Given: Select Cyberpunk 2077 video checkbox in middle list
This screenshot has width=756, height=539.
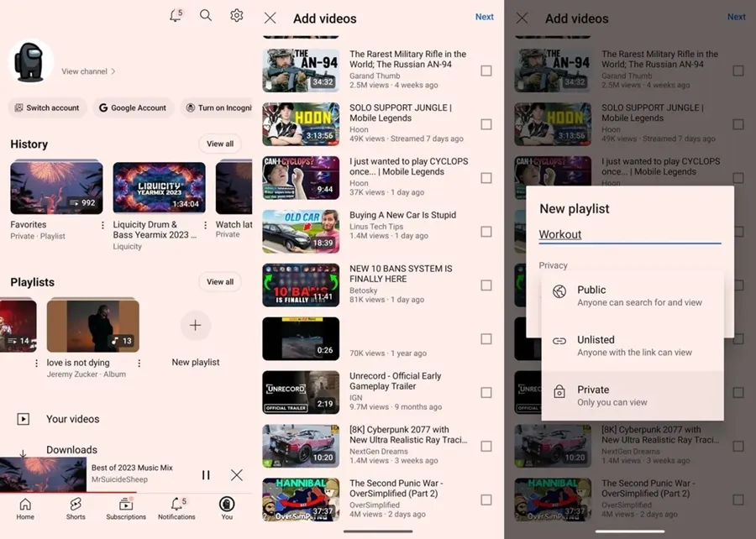Looking at the screenshot, I should (x=486, y=446).
